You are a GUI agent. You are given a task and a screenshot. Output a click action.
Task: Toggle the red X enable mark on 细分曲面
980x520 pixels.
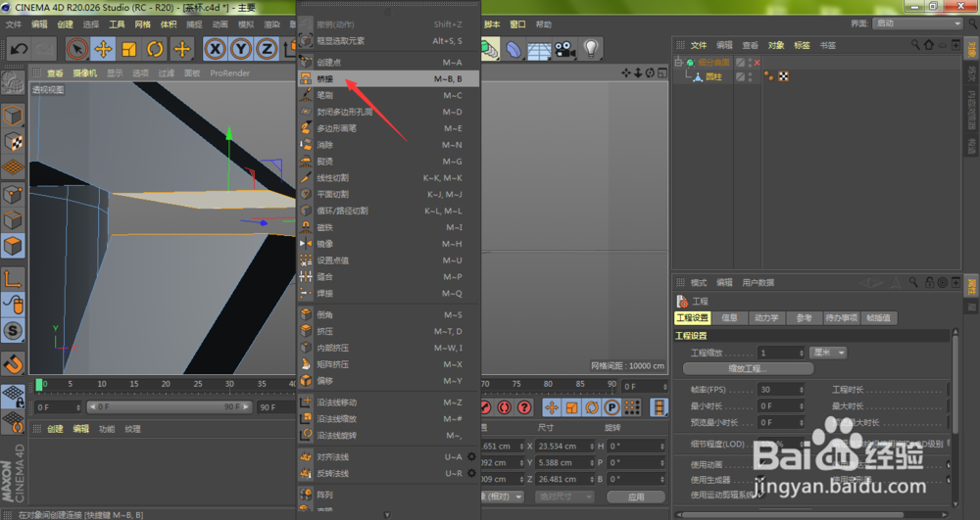click(757, 63)
